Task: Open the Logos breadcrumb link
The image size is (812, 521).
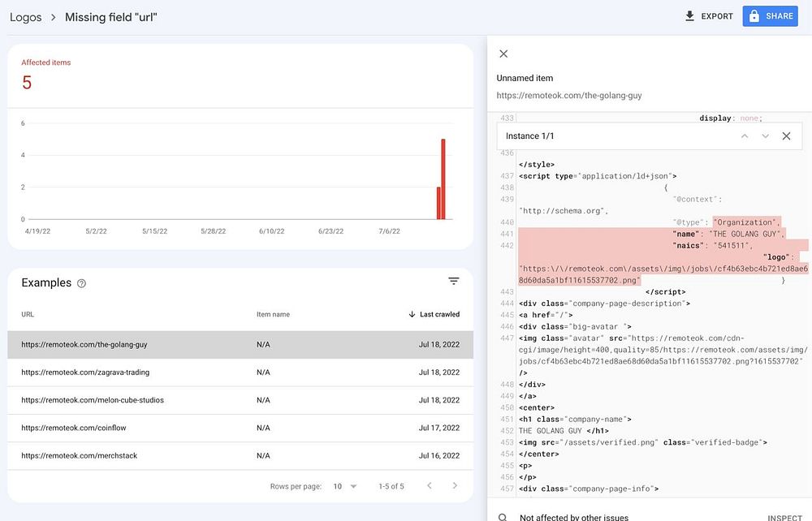Action: click(25, 17)
